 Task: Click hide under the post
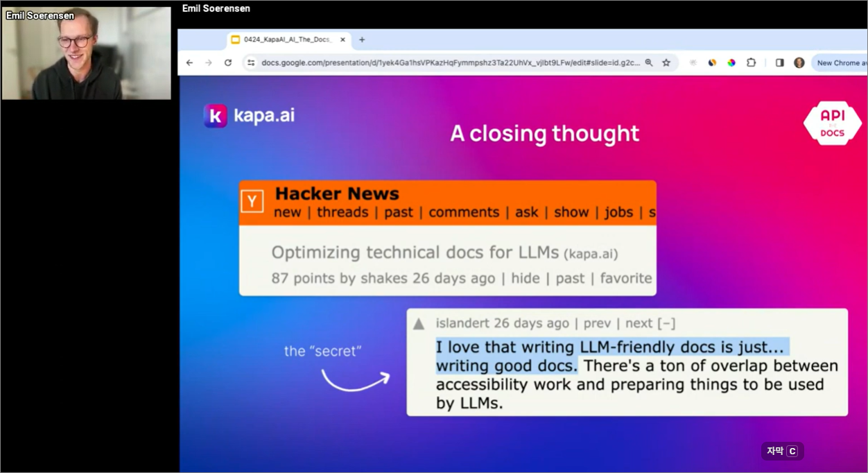pos(526,278)
